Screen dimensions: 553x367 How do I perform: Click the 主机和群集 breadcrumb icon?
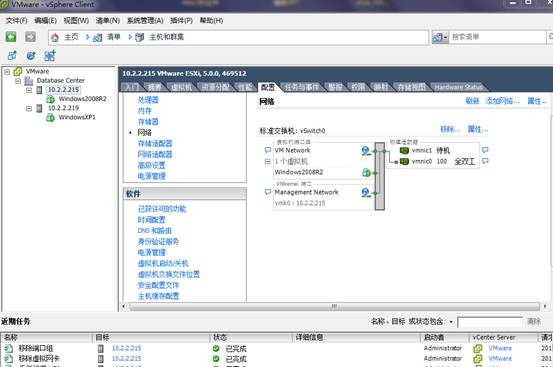(140, 37)
